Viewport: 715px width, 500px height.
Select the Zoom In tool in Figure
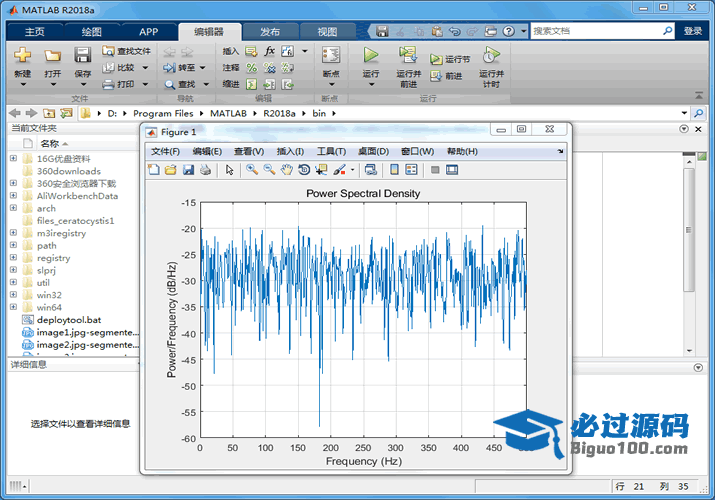(x=252, y=170)
